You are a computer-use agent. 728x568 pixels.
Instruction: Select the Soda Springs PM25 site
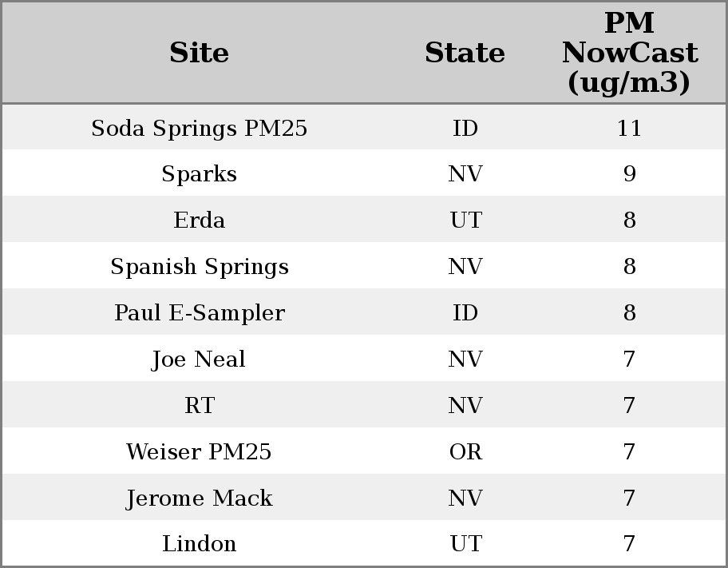(x=199, y=128)
